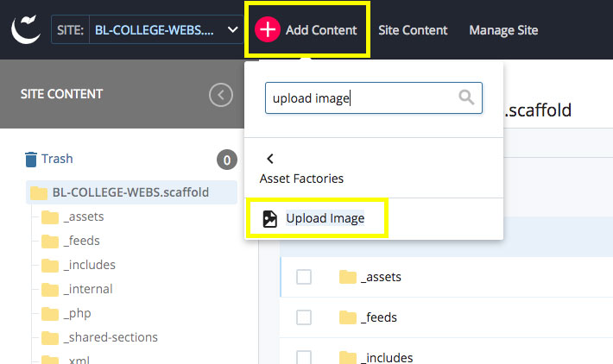Click folder icon of _assets list row

tap(348, 277)
